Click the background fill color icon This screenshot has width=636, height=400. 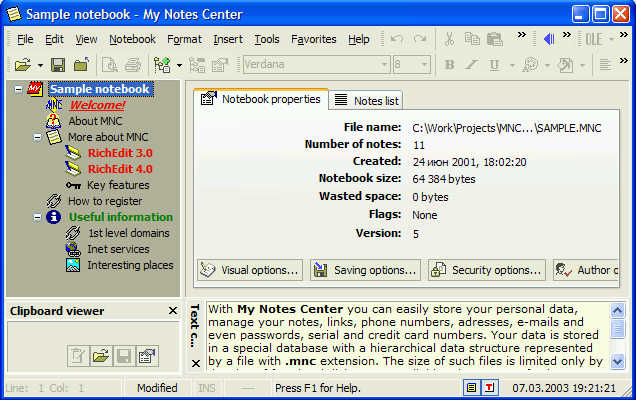click(565, 65)
